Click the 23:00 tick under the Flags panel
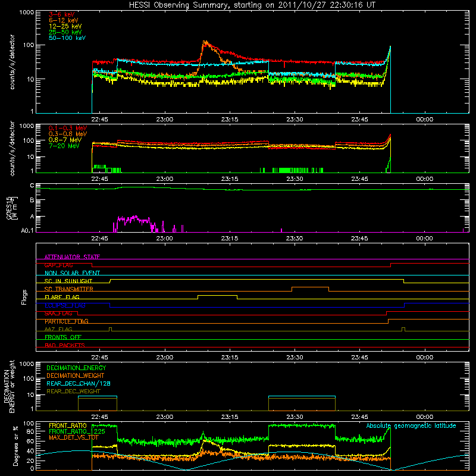Image resolution: width=476 pixels, height=476 pixels. point(165,358)
